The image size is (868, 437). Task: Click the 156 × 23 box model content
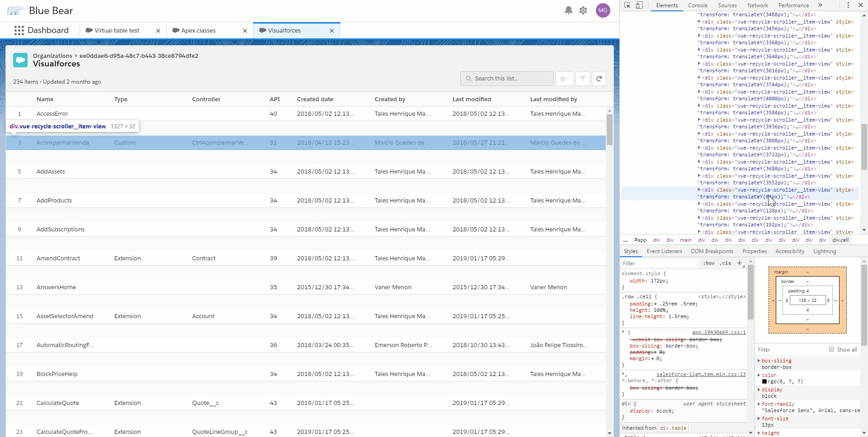click(x=807, y=300)
